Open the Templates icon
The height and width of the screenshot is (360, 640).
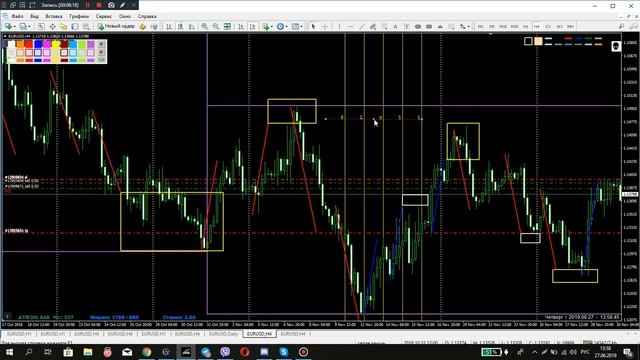295,26
